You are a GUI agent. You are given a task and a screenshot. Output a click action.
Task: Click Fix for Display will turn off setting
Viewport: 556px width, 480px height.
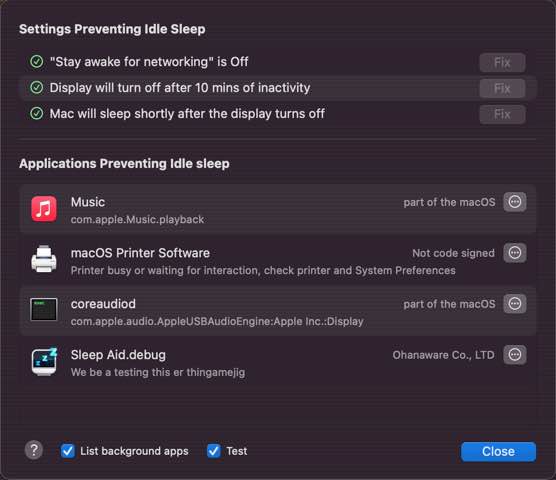coord(502,88)
